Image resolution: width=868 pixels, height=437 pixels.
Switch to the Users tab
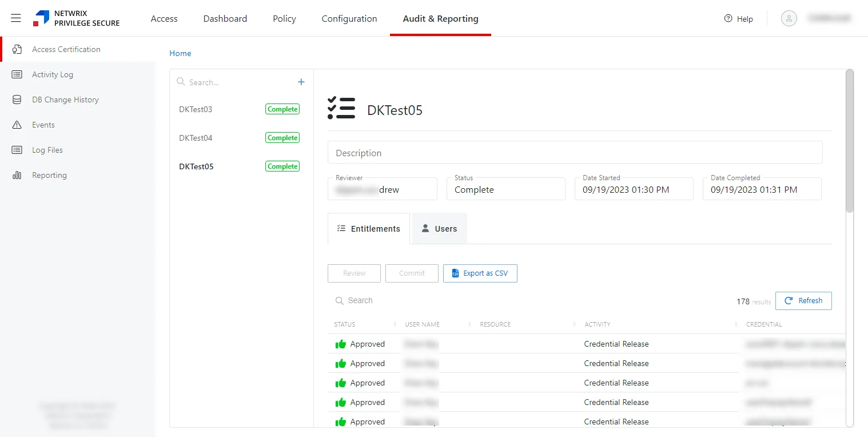pyautogui.click(x=439, y=229)
